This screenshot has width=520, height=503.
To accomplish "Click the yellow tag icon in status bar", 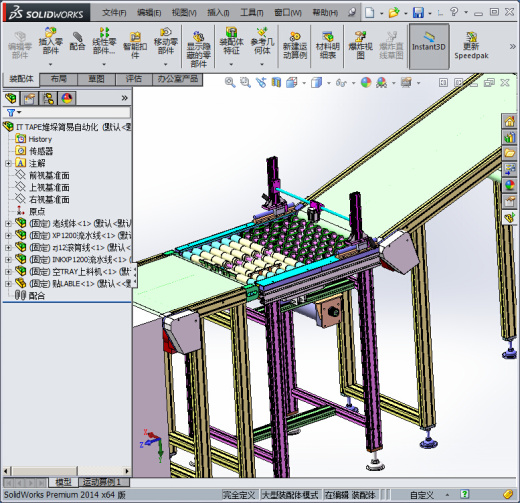I will 508,494.
